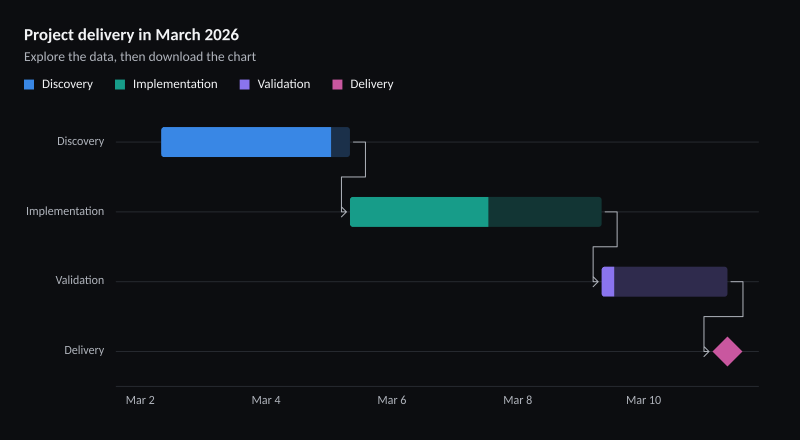The height and width of the screenshot is (440, 800).
Task: Select the remaining dark Implementation bar segment
Action: [545, 212]
